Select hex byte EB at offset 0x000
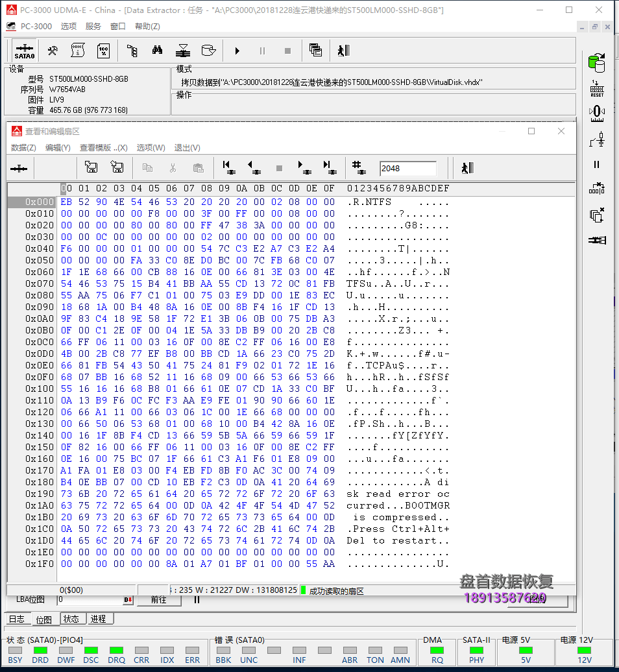Viewport: 619px width, 672px height. click(x=66, y=202)
